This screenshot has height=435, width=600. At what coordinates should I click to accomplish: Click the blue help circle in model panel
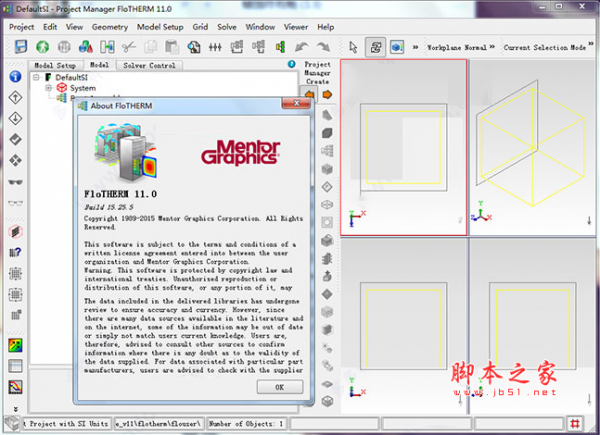point(292,64)
